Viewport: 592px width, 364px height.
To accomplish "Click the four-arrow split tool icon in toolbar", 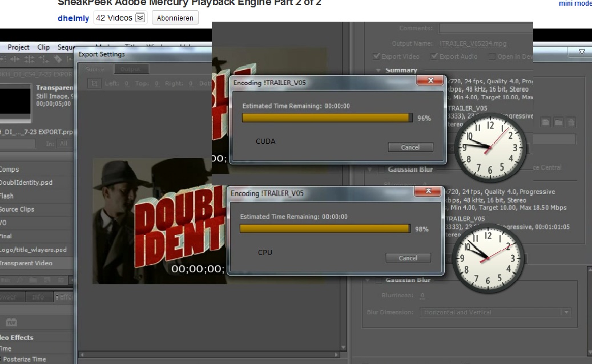I will 29,59.
